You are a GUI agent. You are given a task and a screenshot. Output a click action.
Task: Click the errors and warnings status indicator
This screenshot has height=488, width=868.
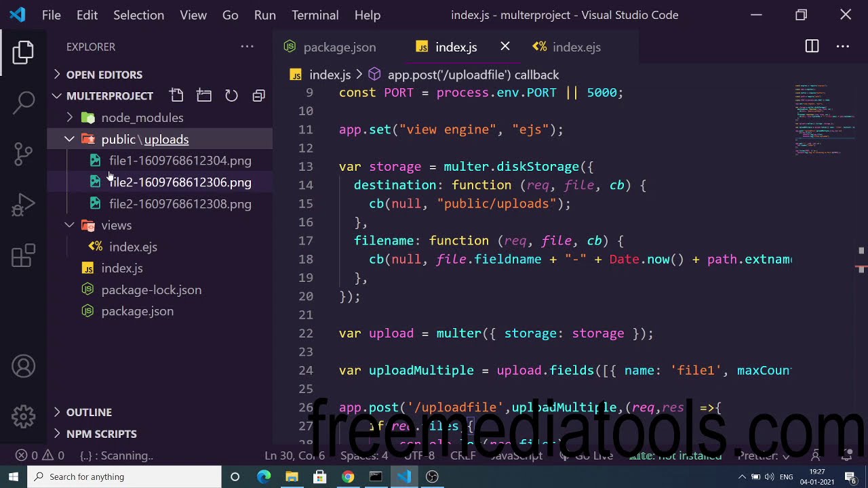tap(40, 455)
